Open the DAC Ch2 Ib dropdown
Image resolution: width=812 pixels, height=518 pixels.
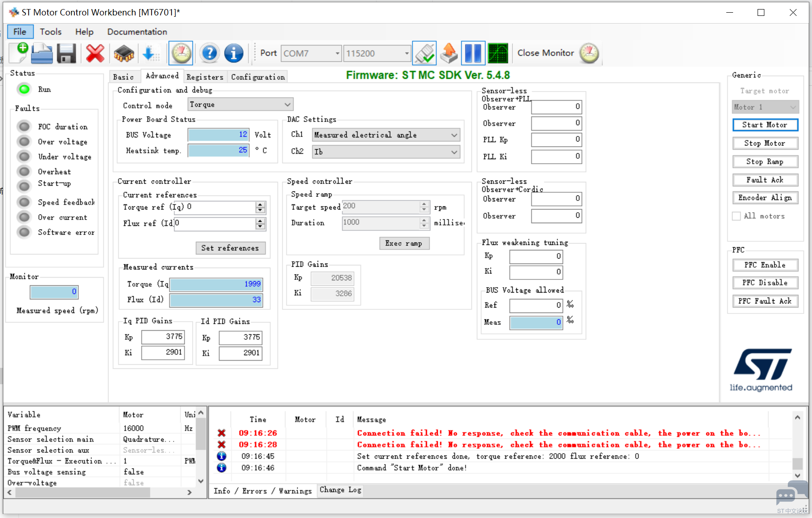click(x=386, y=151)
